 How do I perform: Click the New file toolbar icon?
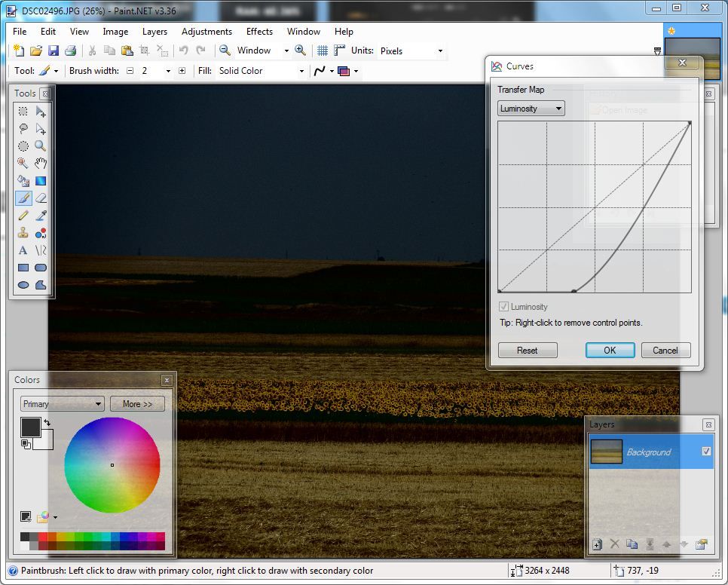[19, 51]
